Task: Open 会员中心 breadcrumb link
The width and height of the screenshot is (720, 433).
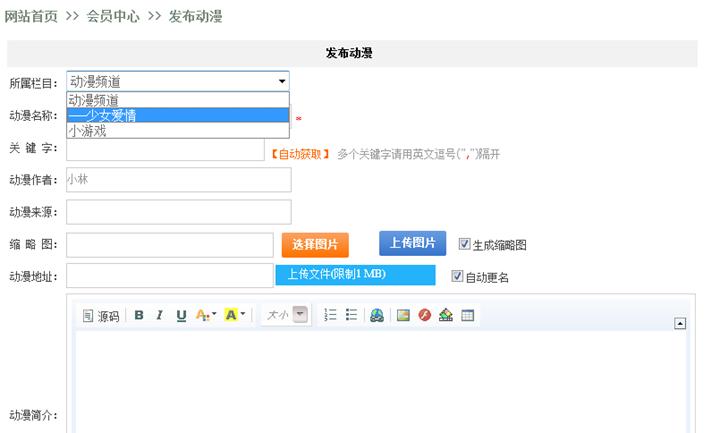Action: (x=113, y=17)
